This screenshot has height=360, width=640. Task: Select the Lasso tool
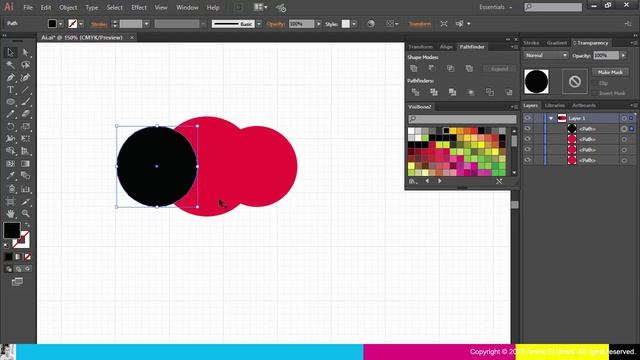pyautogui.click(x=25, y=65)
